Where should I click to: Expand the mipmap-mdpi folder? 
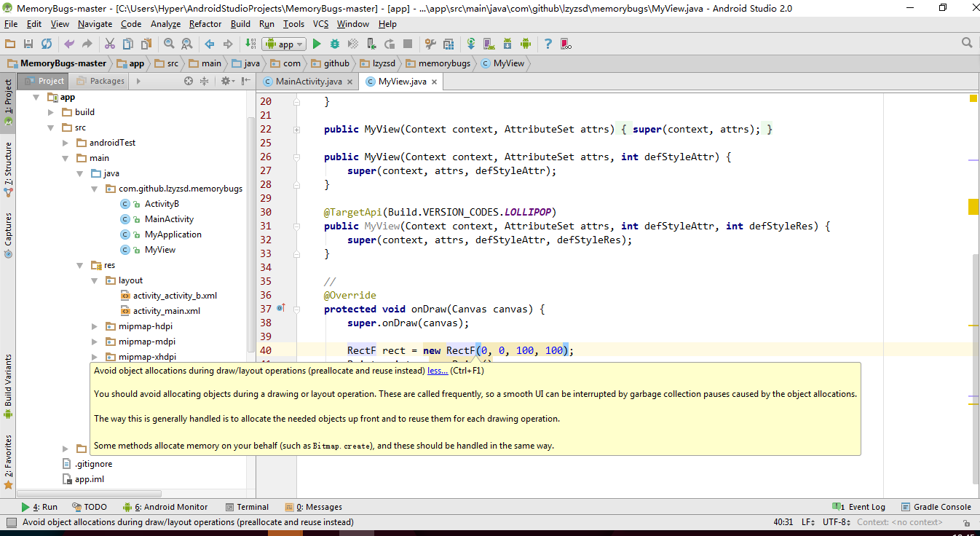(94, 342)
